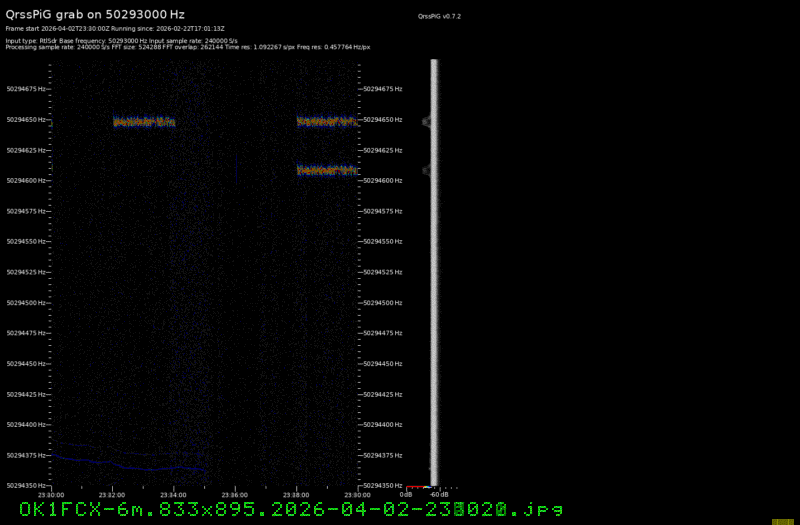
Task: Click left-axis label 50294425 Hz
Action: pos(26,394)
